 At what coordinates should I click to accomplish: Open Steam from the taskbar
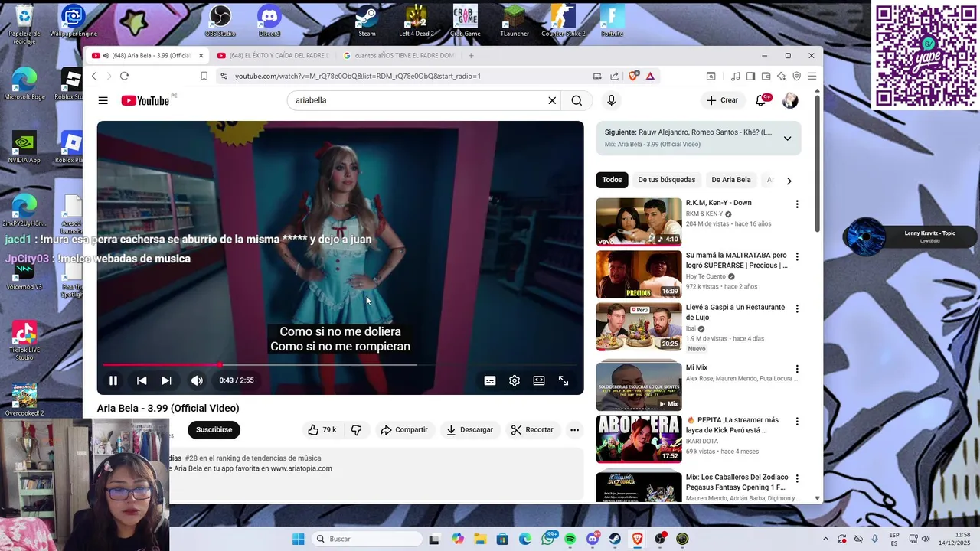click(615, 539)
